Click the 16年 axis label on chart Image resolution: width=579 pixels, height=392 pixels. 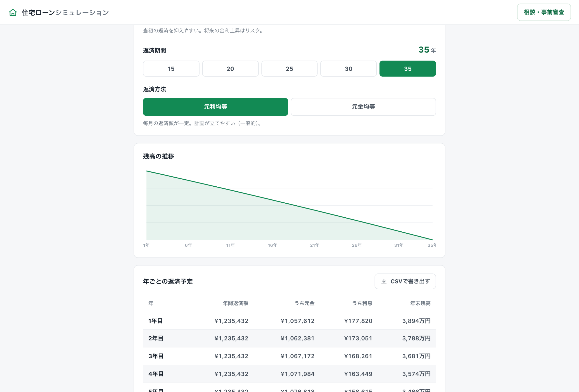pyautogui.click(x=273, y=245)
